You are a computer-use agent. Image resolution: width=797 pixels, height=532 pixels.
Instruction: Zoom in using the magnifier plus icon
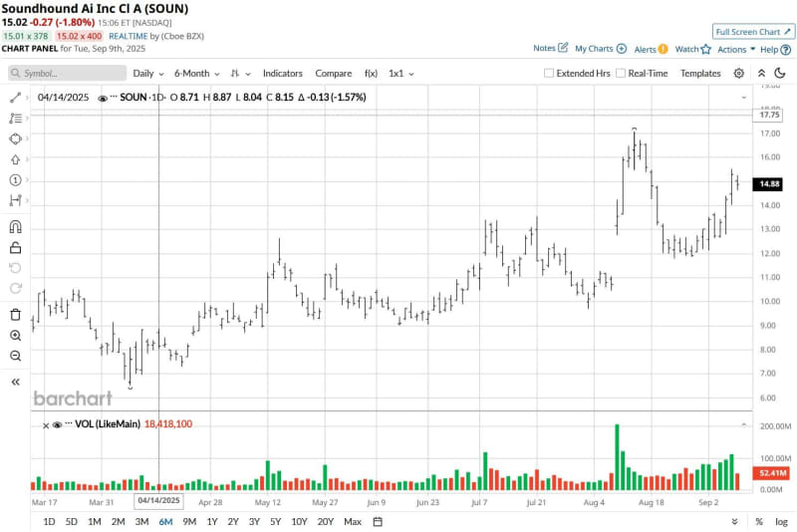[15, 336]
